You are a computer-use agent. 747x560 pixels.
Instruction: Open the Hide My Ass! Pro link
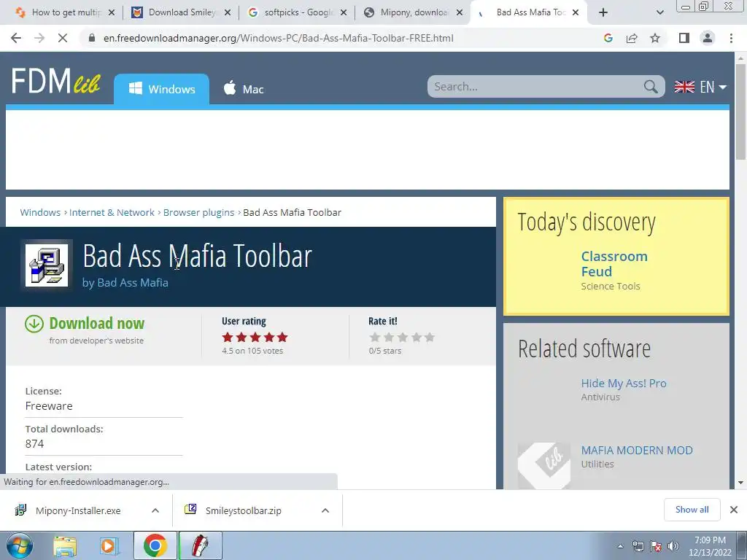[624, 384]
